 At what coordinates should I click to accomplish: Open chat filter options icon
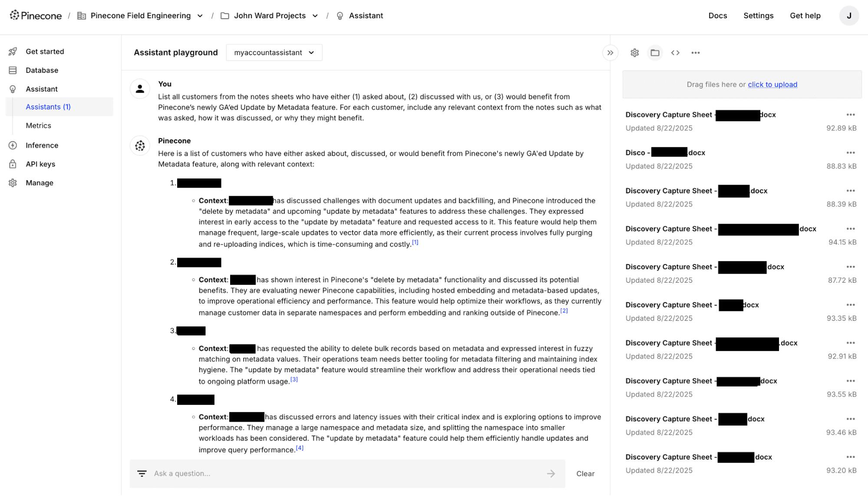pos(142,473)
